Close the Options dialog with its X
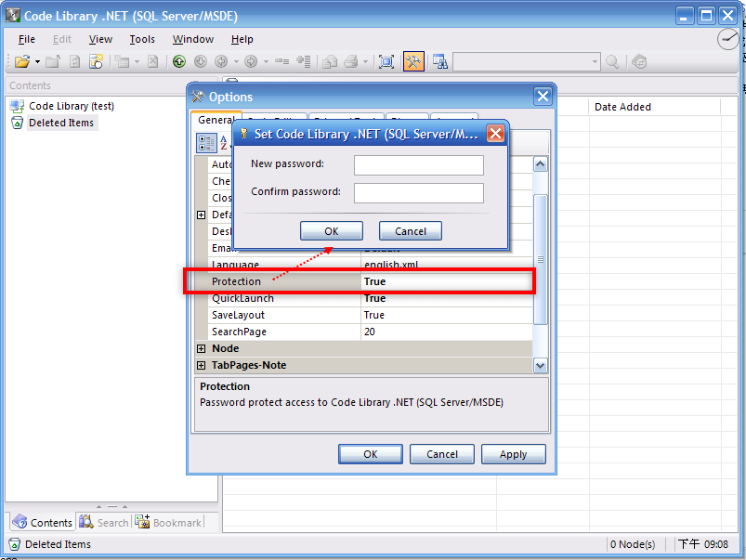The height and width of the screenshot is (560, 746). pos(543,97)
